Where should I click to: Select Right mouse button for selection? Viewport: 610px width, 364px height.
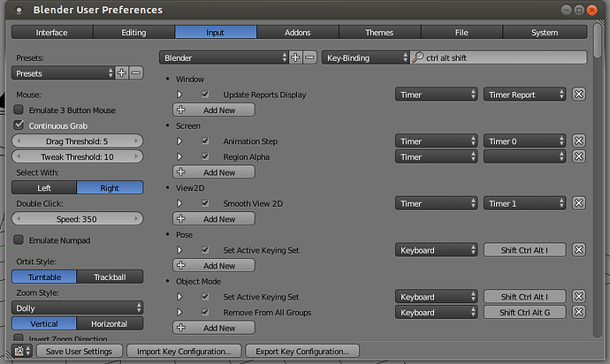pos(110,187)
